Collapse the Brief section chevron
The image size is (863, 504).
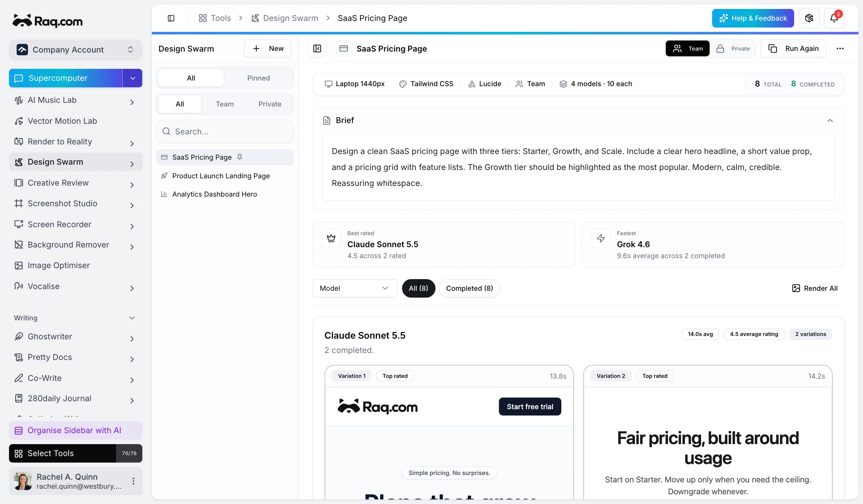pos(830,120)
